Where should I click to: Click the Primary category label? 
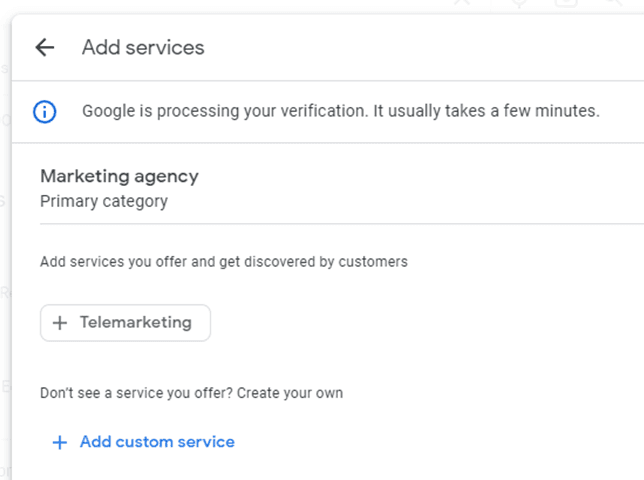tap(104, 201)
